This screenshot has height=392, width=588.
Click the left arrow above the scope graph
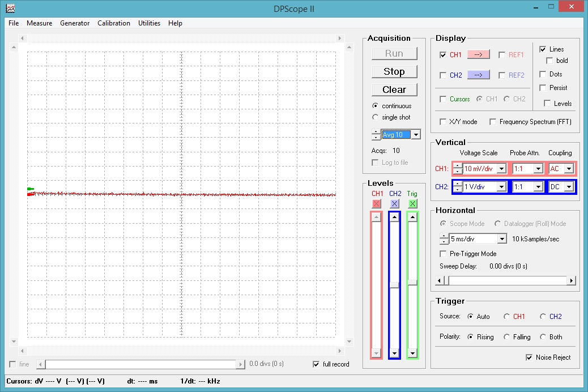tap(22, 39)
